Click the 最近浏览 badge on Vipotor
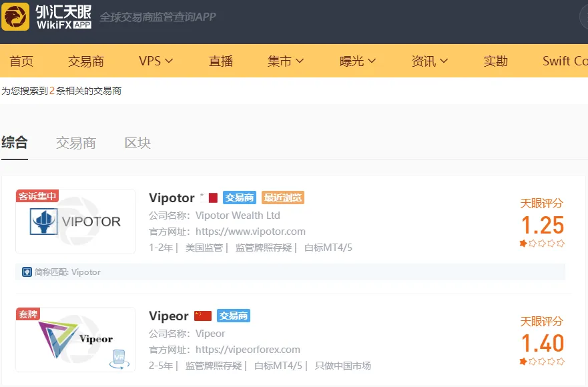This screenshot has height=387, width=588. pyautogui.click(x=283, y=198)
